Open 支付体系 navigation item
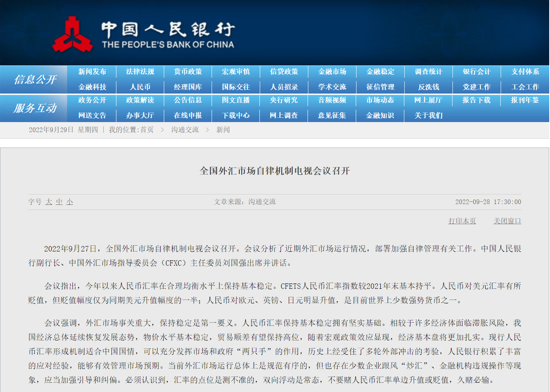 pyautogui.click(x=525, y=72)
